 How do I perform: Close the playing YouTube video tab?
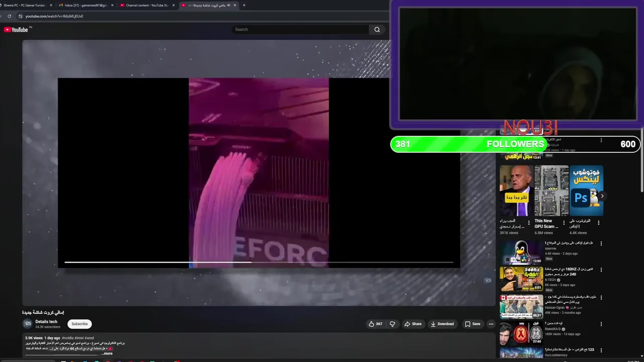235,5
